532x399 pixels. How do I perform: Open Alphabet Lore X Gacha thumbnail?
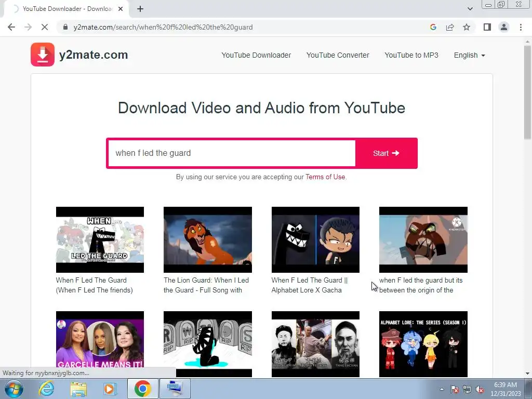pyautogui.click(x=315, y=240)
